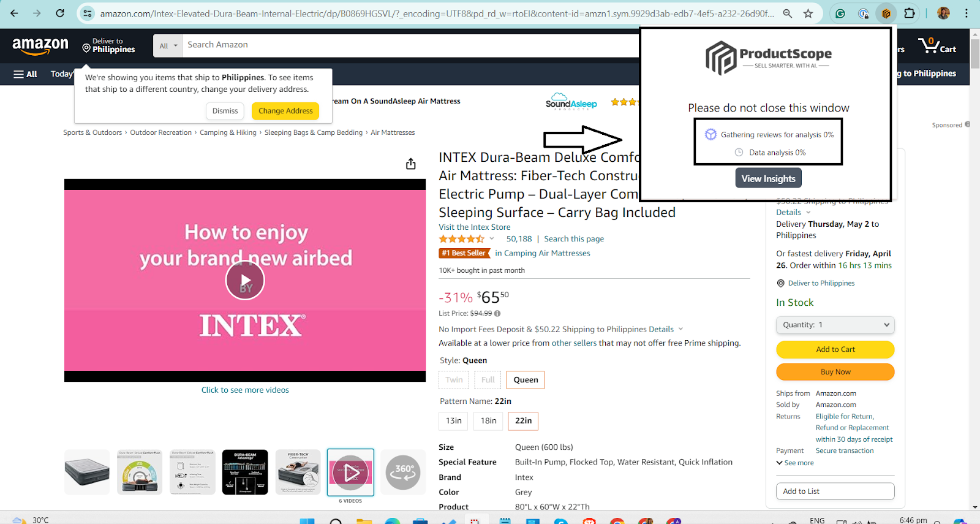Open the Outdoor Recreation breadcrumb
Viewport: 980px width, 524px height.
[160, 132]
